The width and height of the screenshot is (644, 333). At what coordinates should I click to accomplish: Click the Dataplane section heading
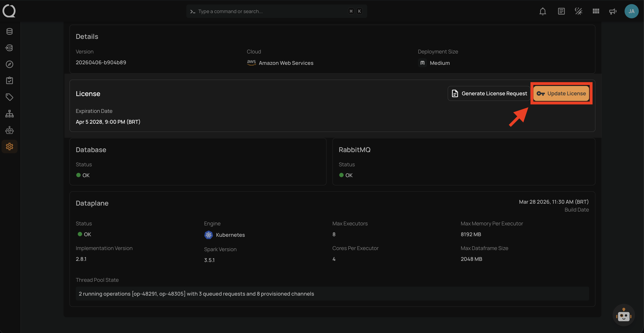[x=92, y=203]
